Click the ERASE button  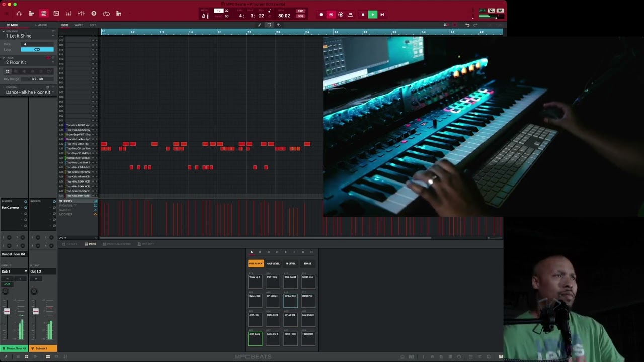(x=307, y=263)
